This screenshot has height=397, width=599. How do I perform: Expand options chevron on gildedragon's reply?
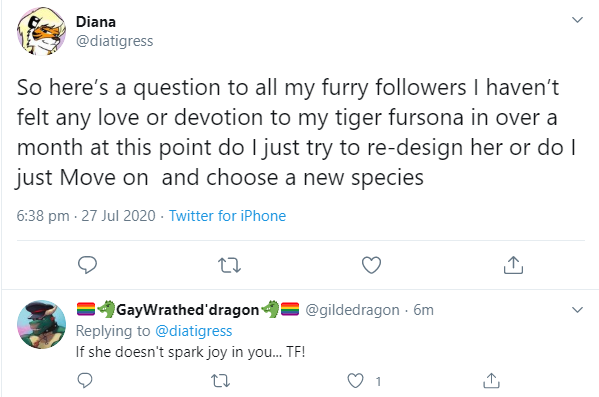[577, 309]
